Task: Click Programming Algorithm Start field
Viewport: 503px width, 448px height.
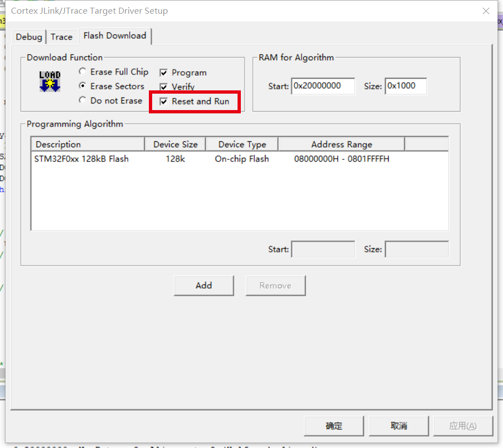Action: point(323,249)
